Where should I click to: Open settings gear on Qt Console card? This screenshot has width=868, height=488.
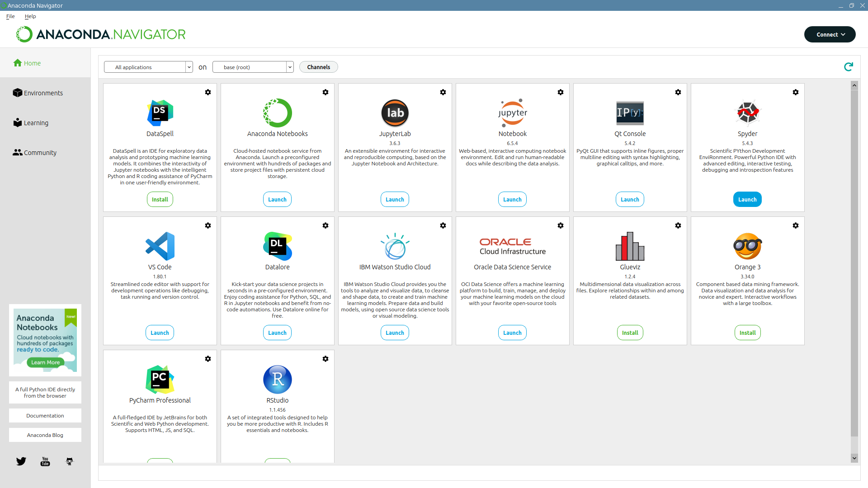point(678,92)
